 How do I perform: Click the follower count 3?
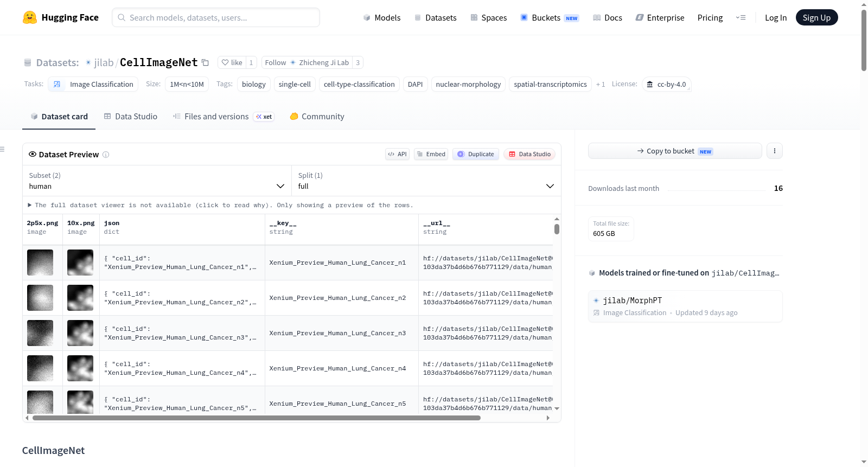tap(358, 62)
